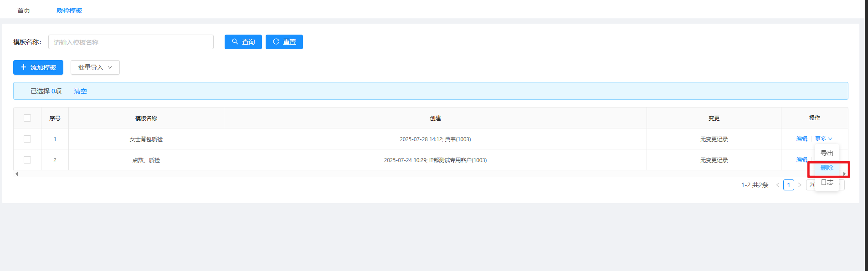Open the 更多 dropdown in row 1

[x=823, y=139]
